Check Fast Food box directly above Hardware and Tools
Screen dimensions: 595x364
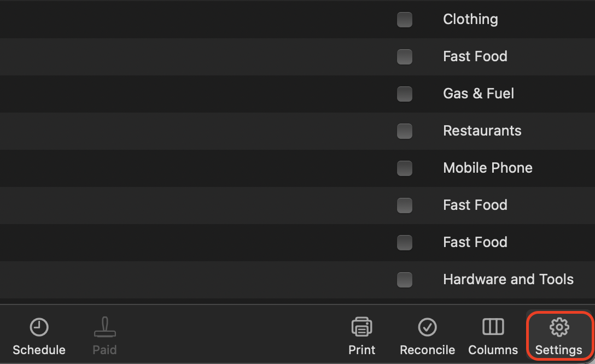(405, 243)
